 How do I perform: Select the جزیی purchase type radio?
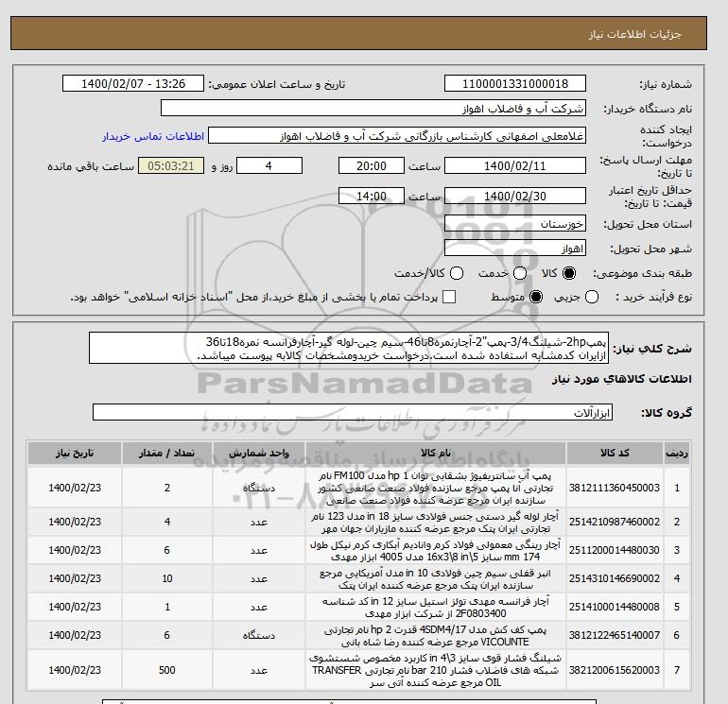click(592, 297)
